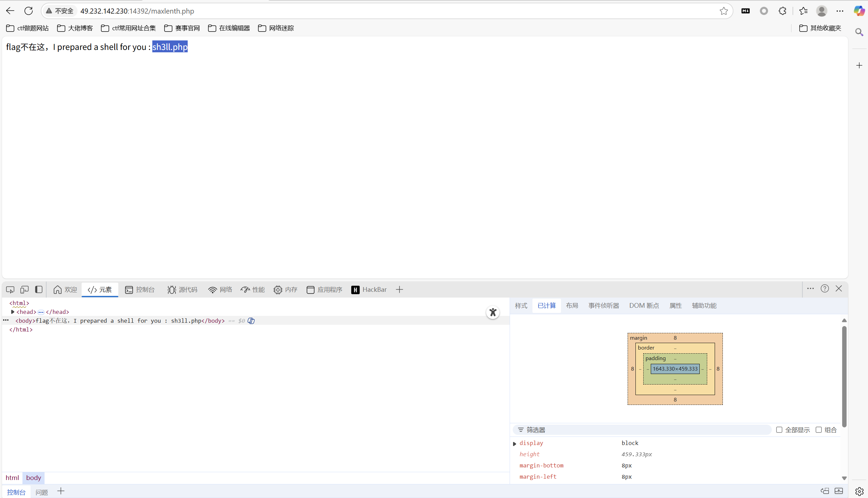The image size is (868, 498).
Task: Select body in the breadcrumb bar
Action: tap(34, 478)
